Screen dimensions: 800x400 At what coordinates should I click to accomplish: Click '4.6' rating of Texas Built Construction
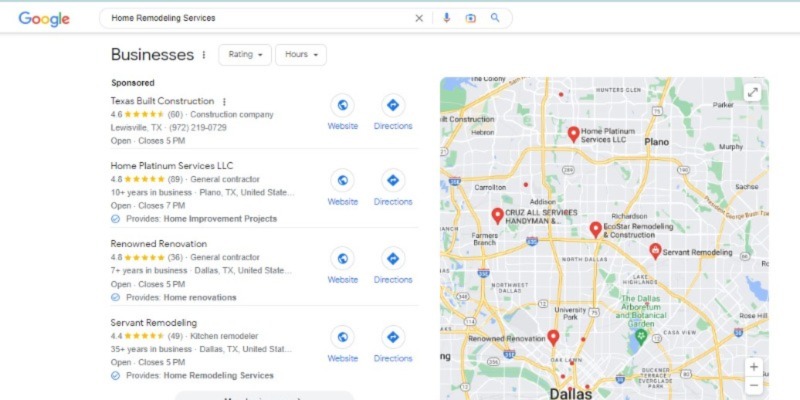pos(116,115)
